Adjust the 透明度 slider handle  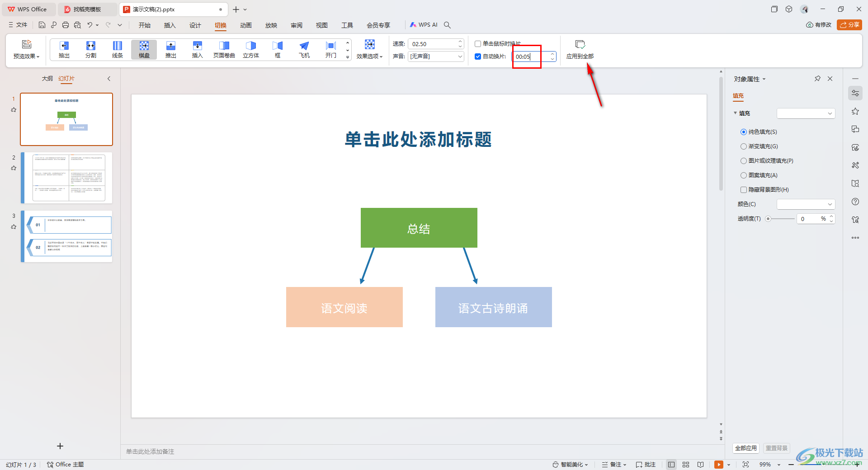pyautogui.click(x=768, y=219)
